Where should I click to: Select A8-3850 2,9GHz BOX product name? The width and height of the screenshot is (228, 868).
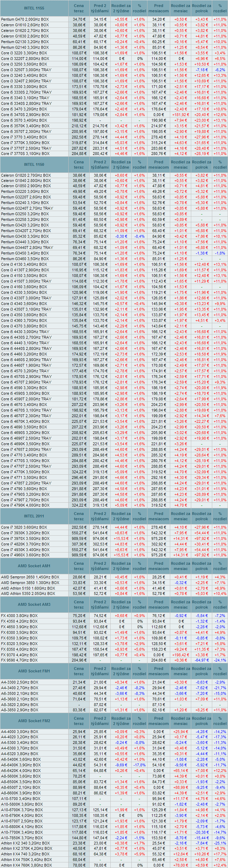click(20, 710)
